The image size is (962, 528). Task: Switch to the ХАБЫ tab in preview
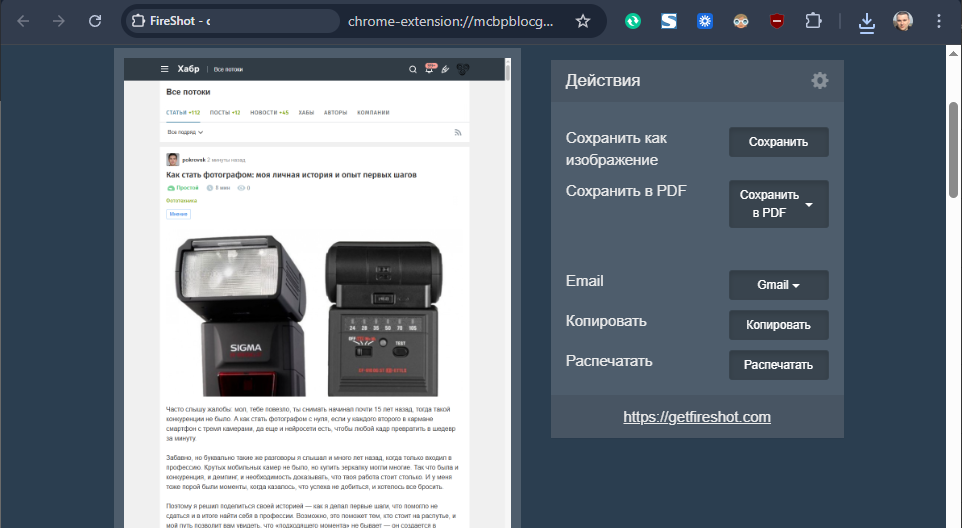click(x=306, y=113)
